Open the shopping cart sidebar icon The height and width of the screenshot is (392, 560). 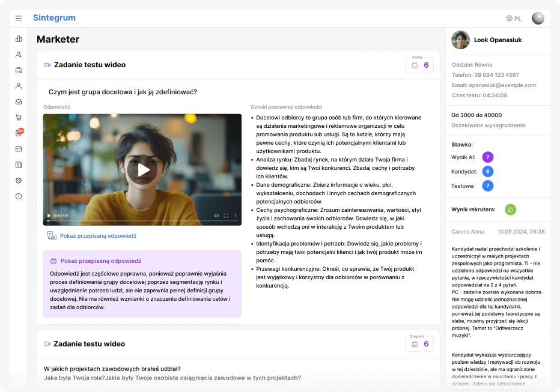click(19, 118)
